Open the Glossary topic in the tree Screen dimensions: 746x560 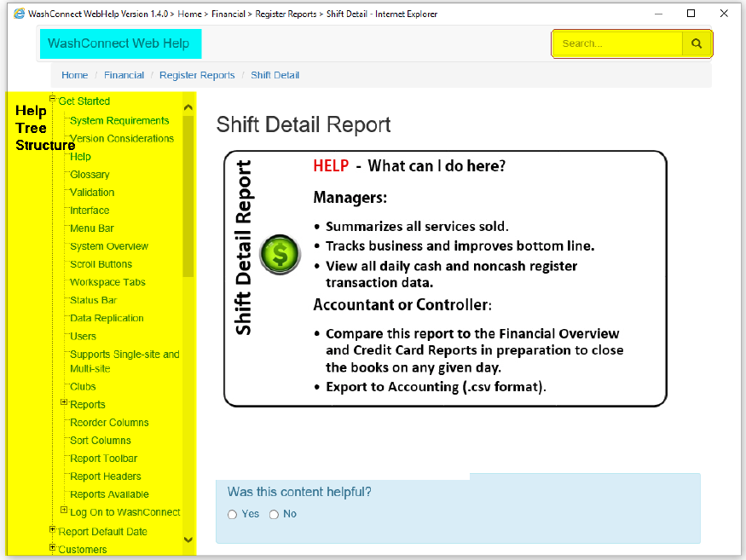click(90, 175)
